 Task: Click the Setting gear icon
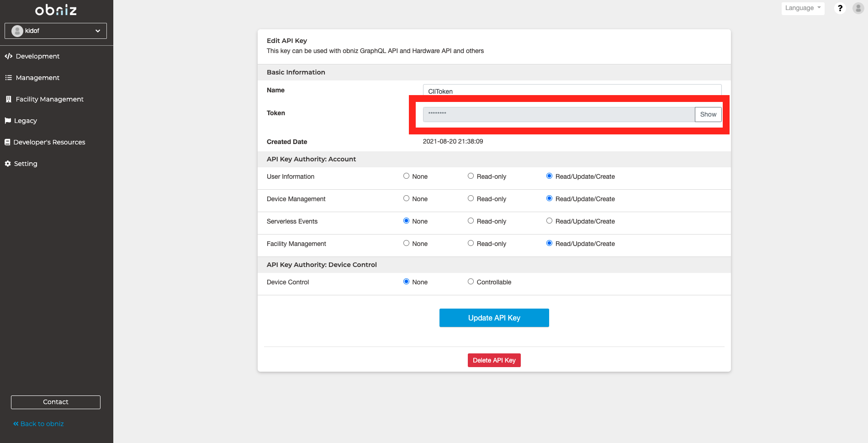point(8,164)
